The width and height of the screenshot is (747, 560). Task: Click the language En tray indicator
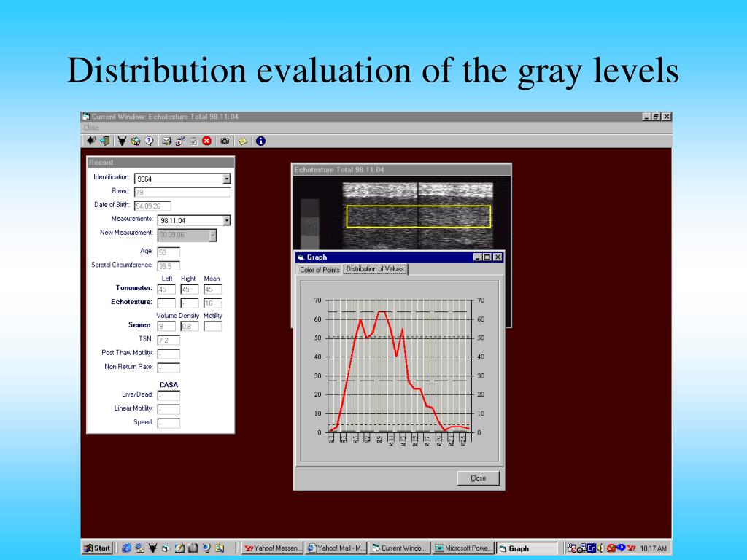click(x=591, y=548)
